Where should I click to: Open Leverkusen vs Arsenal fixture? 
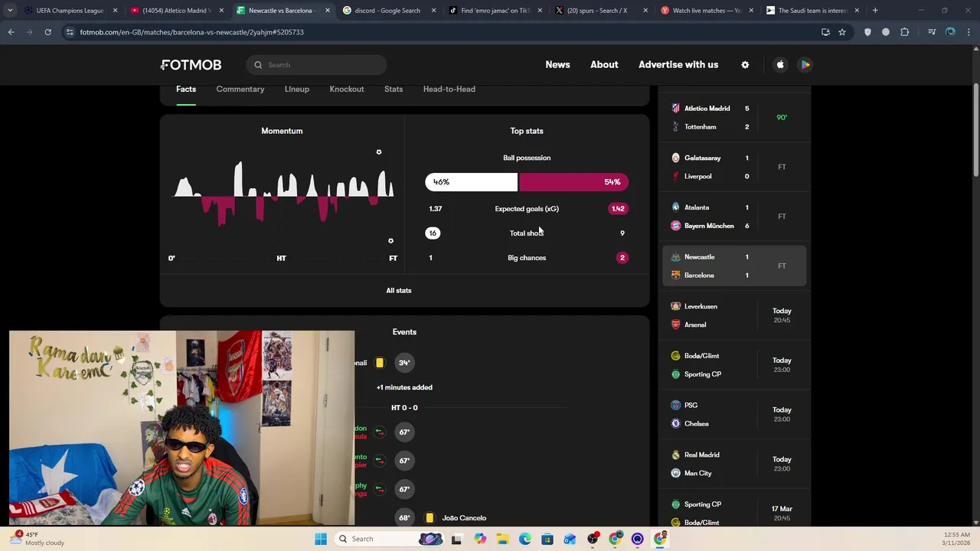click(x=733, y=315)
